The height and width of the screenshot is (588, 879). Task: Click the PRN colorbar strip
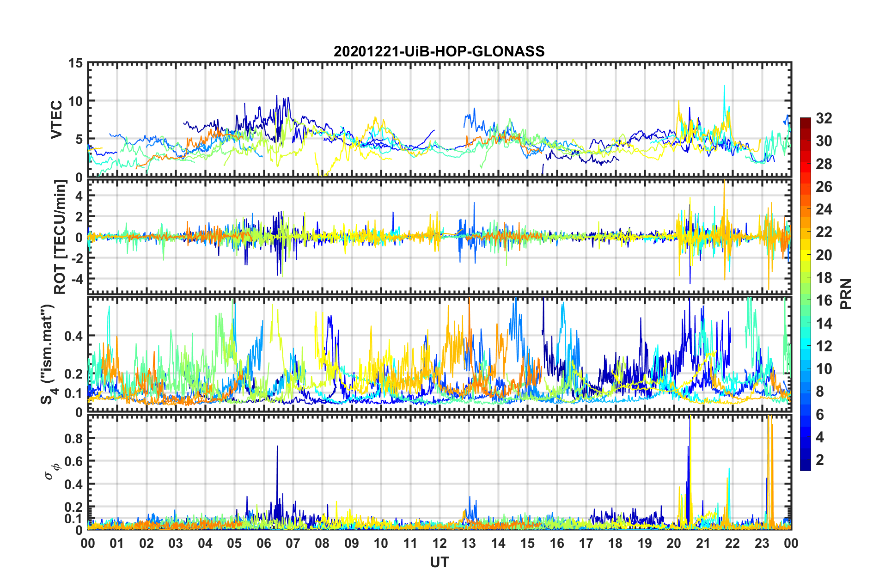[x=805, y=294]
